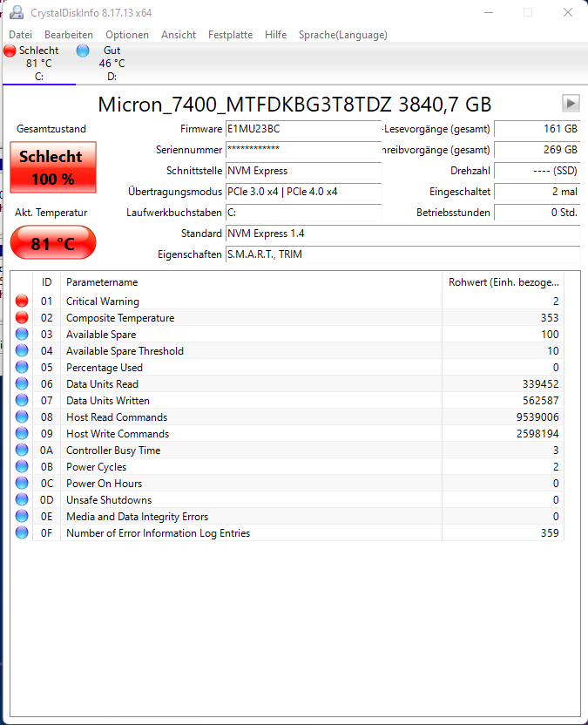Click the Rohwert column header

coord(503,282)
